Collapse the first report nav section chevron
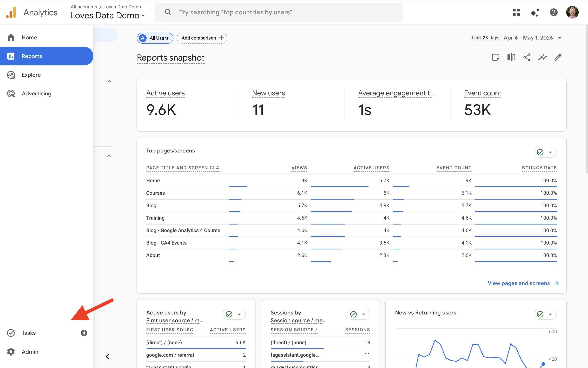 coord(109,82)
